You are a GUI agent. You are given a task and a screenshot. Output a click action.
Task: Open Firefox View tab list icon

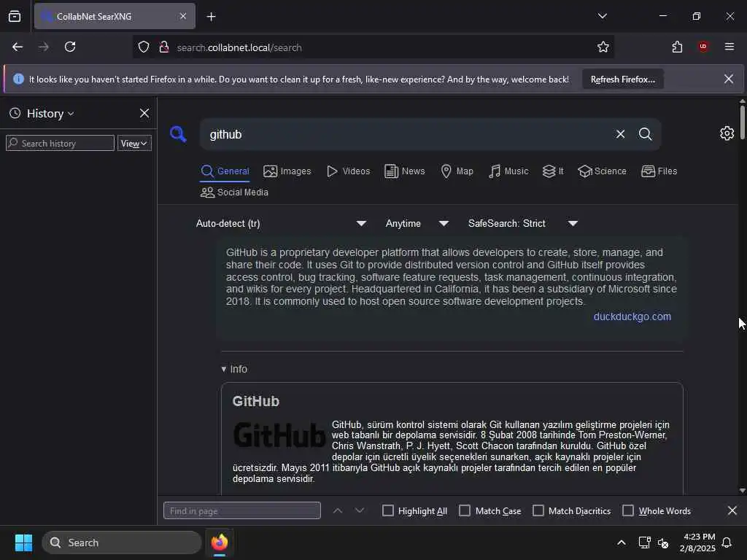[15, 16]
